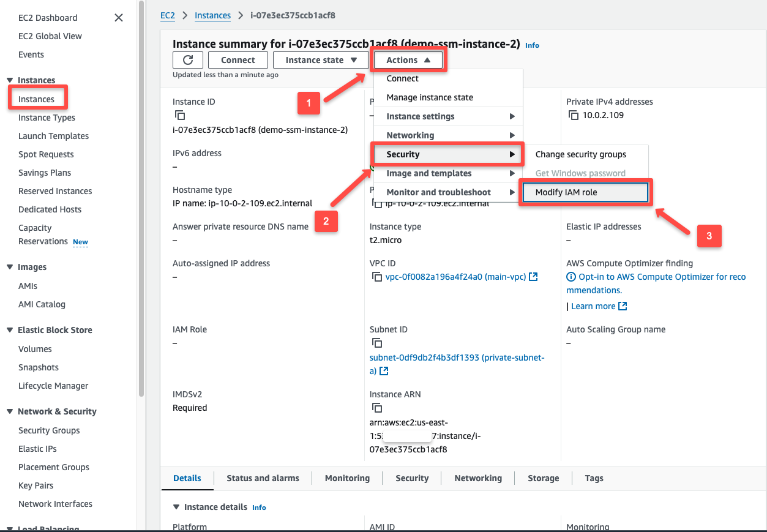Switch to the Monitoring tab
Image resolution: width=767 pixels, height=532 pixels.
tap(346, 478)
